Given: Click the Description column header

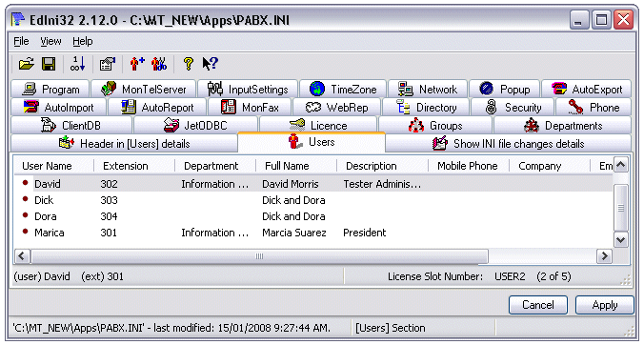Looking at the screenshot, I should (382, 166).
